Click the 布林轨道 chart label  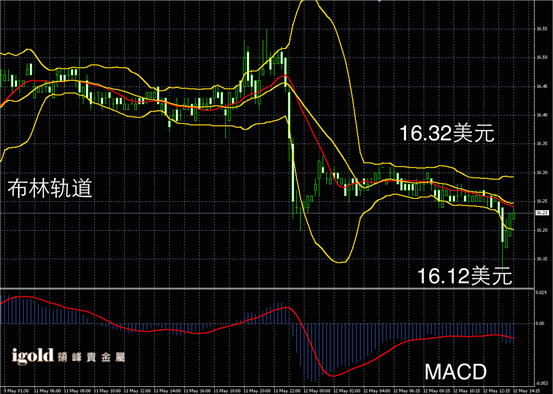50,188
